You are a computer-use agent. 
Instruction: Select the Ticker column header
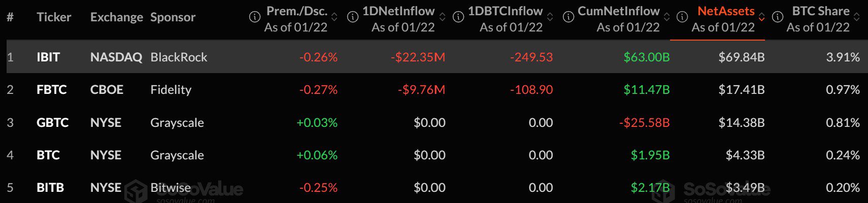(x=54, y=17)
